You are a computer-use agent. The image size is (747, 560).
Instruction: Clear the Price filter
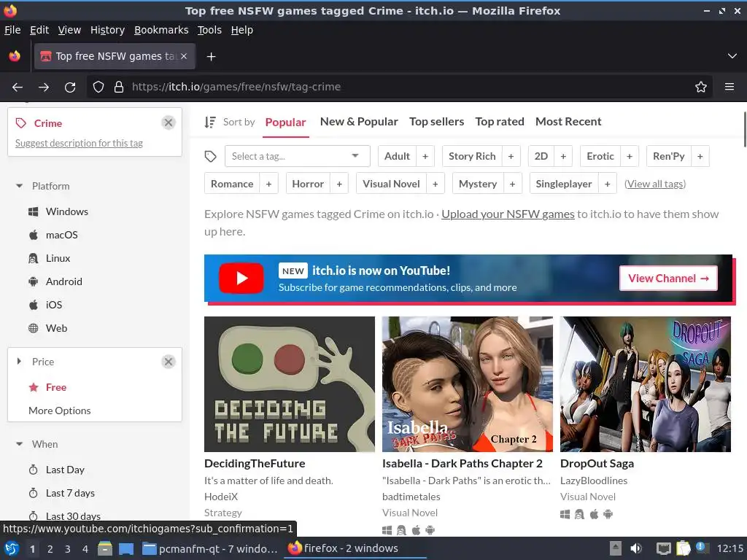(169, 362)
